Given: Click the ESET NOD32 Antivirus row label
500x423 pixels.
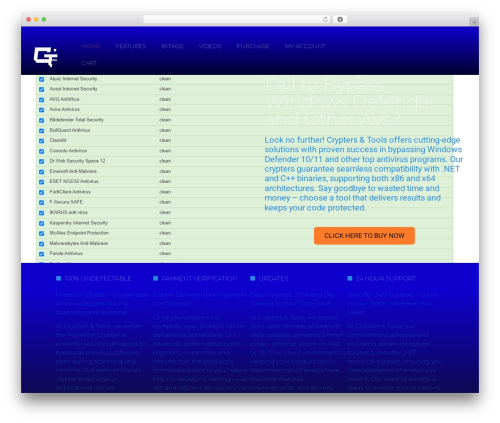Looking at the screenshot, I should pyautogui.click(x=74, y=181).
